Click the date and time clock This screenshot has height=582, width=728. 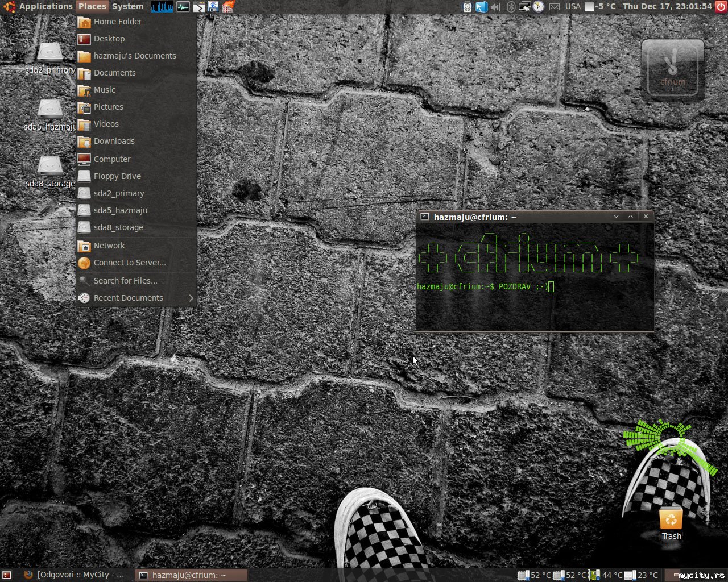click(667, 6)
